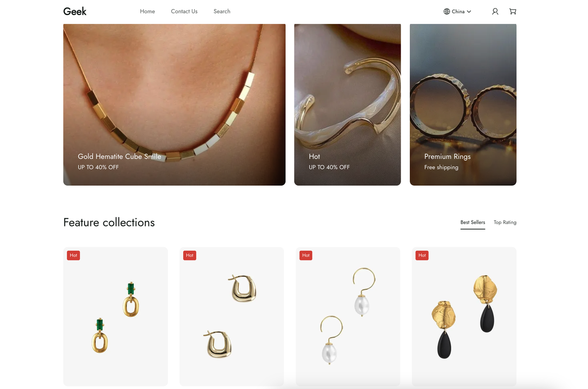Screen dimensions: 588x389
Task: Click Hot badge on black drop earrings
Action: (422, 255)
